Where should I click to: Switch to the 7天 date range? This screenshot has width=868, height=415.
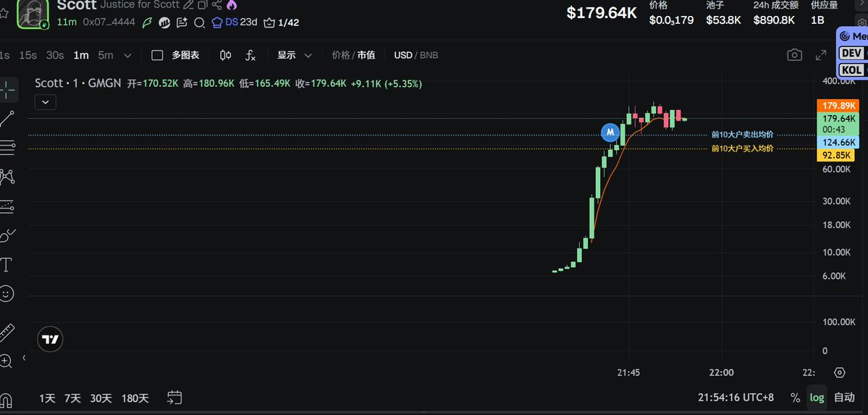pos(72,398)
